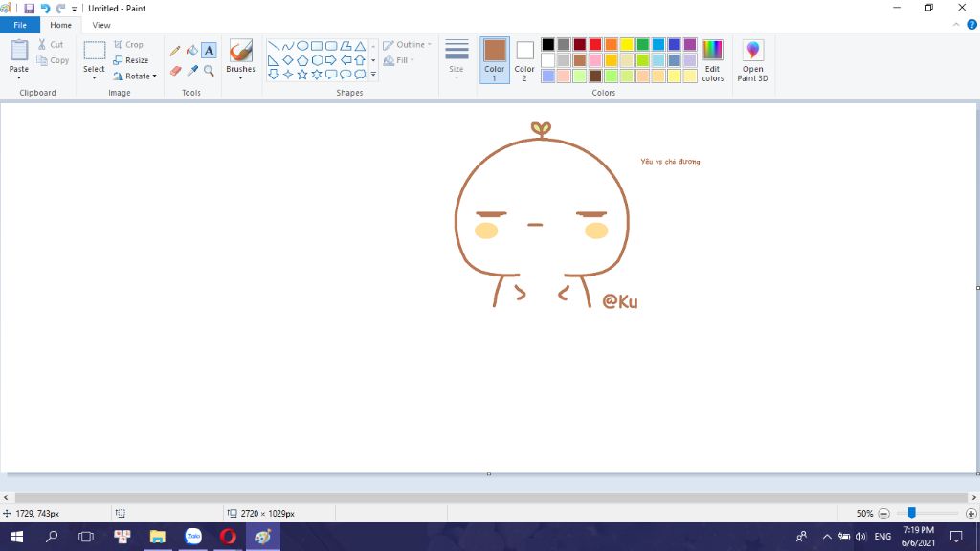Choose the Oval shape
This screenshot has width=980, height=551.
(x=302, y=46)
